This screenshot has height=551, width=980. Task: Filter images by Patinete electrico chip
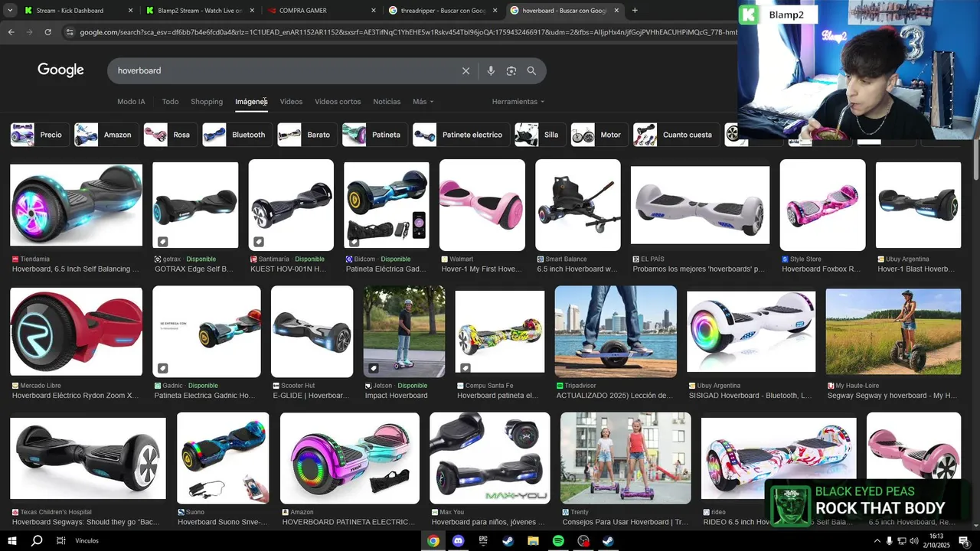(459, 135)
